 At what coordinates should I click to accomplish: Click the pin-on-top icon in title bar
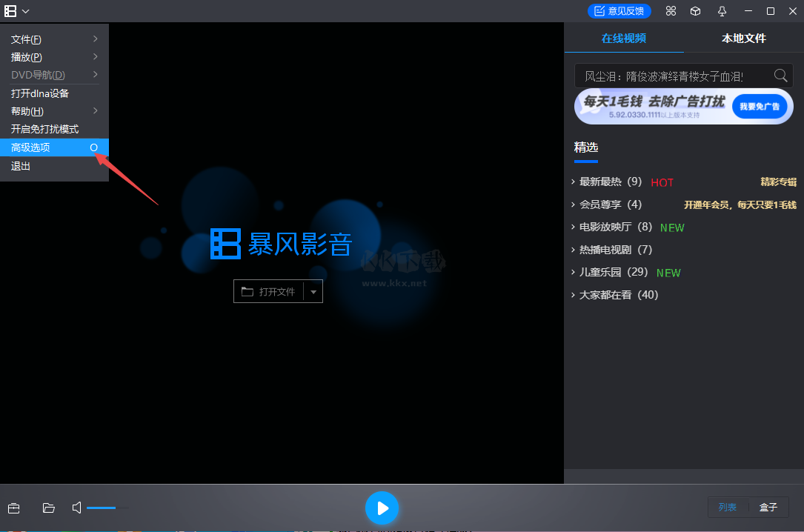click(x=722, y=11)
